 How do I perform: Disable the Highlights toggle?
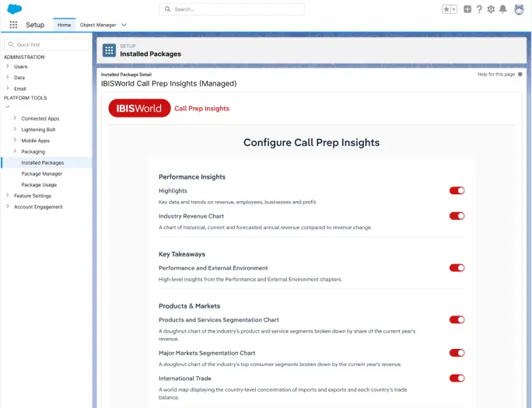pos(457,190)
